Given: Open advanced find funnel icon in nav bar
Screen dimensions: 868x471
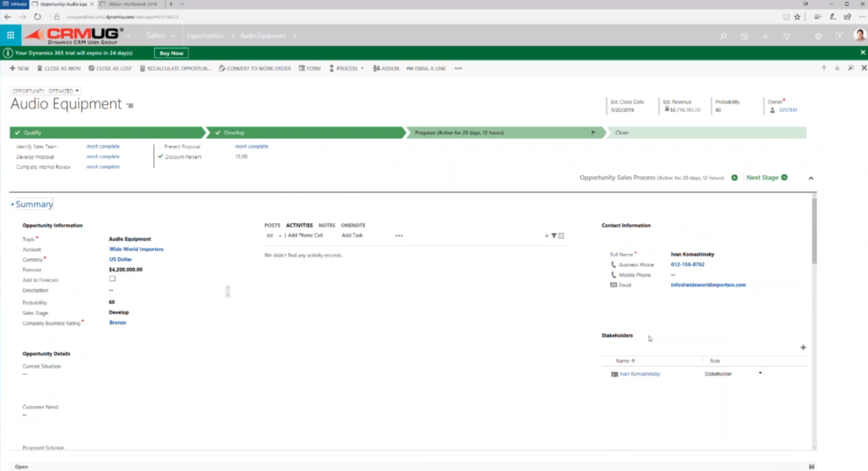Looking at the screenshot, I should 787,36.
